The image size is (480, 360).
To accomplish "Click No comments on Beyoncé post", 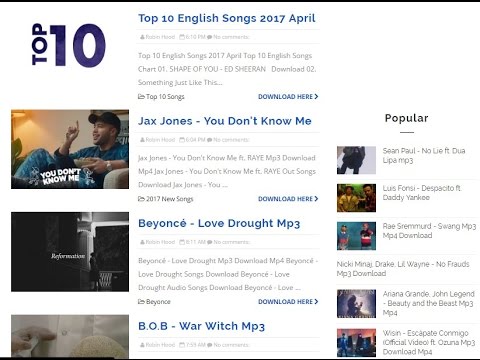I will click(x=231, y=242).
